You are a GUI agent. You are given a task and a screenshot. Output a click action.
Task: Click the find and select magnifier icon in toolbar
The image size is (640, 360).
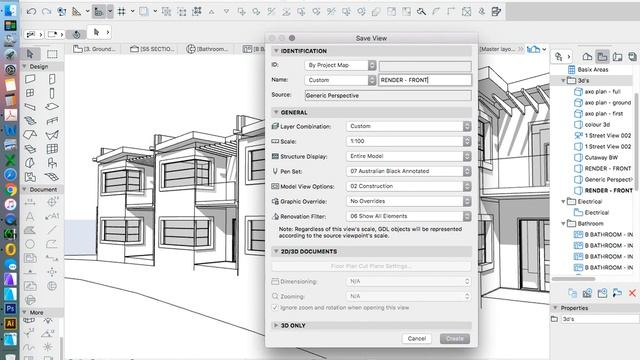tap(421, 11)
